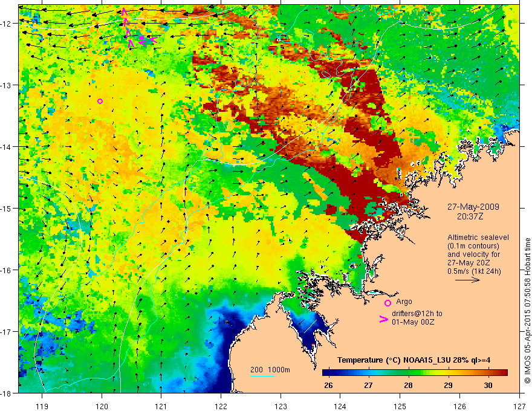Click the text 'Altimetric sealevel'
The image size is (532, 411).
click(478, 238)
